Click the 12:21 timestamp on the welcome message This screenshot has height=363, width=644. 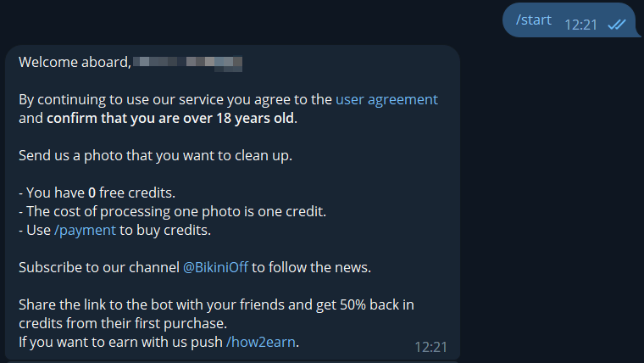[x=430, y=346]
